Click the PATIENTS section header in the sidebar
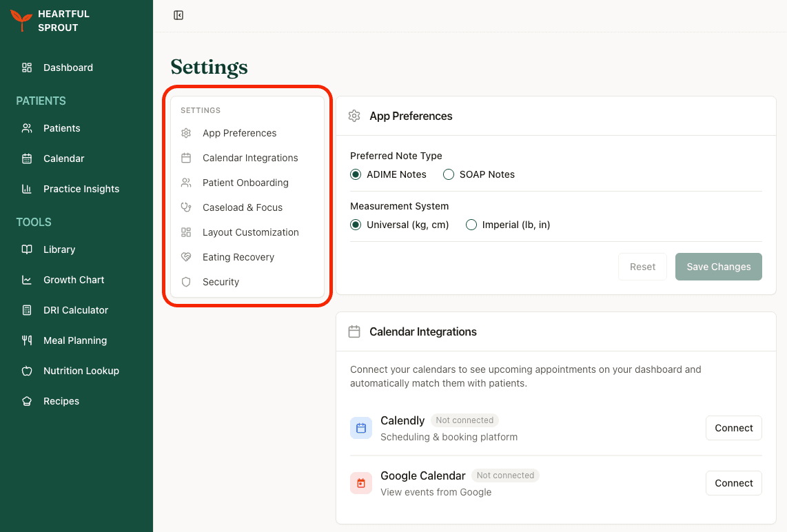The image size is (787, 532). [41, 101]
